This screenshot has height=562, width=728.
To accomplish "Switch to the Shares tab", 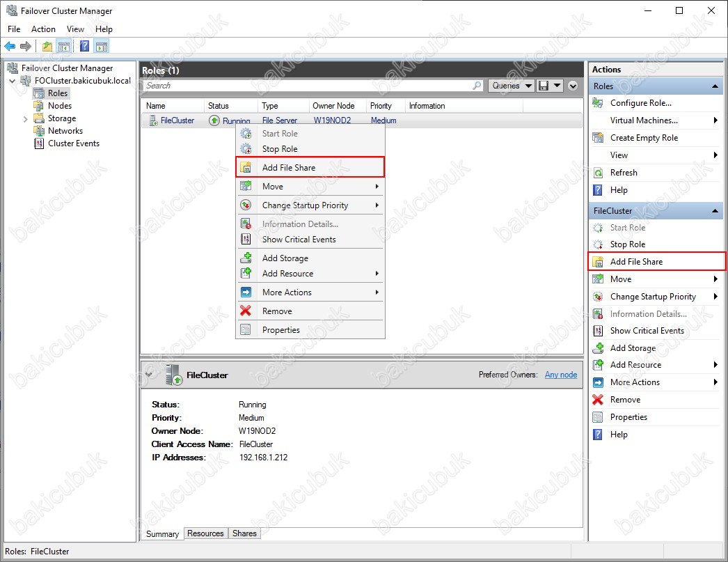I will coord(244,533).
